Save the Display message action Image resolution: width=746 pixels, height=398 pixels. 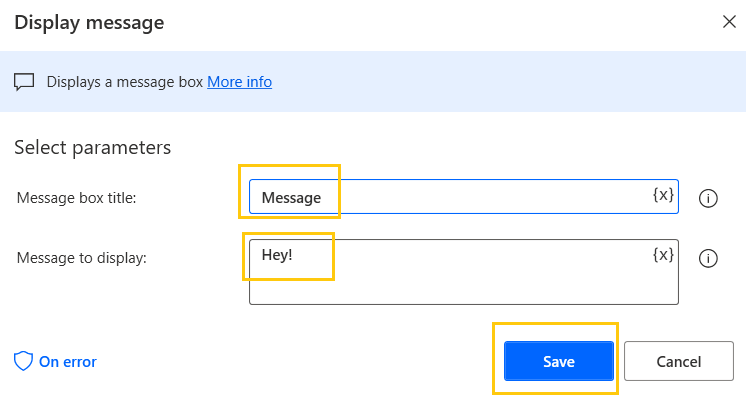coord(559,361)
